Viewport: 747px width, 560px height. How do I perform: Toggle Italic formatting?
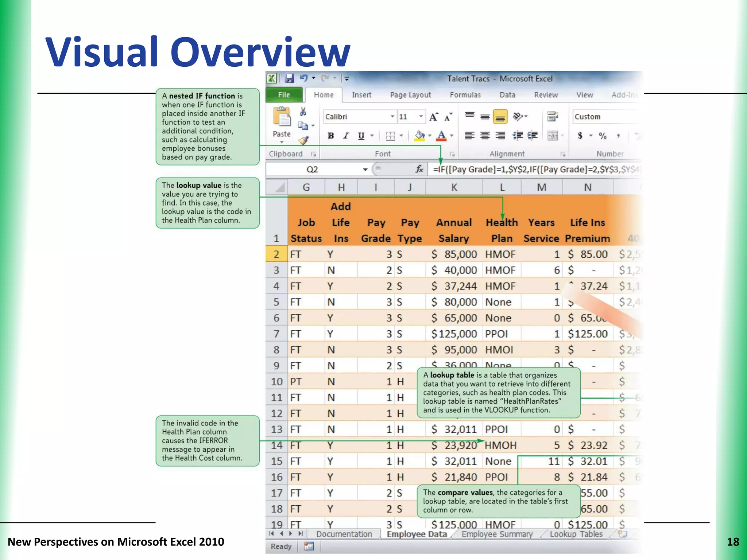[x=346, y=136]
